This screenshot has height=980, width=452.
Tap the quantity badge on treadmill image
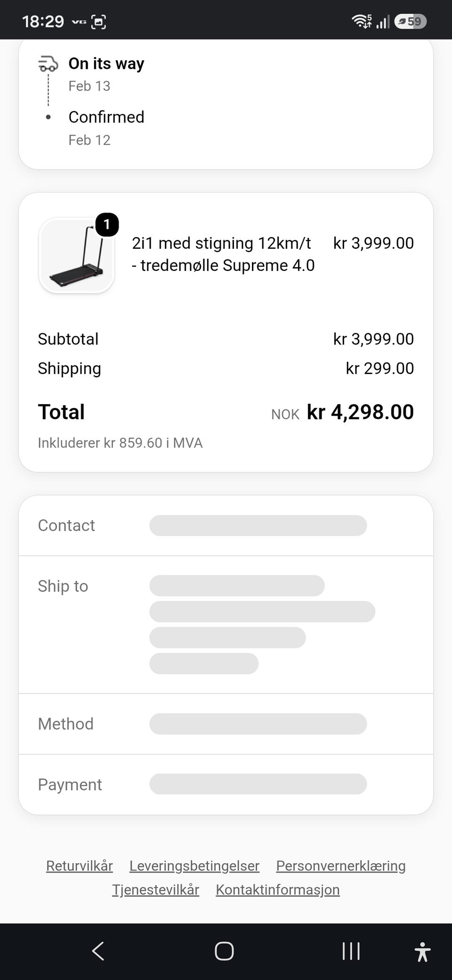107,225
